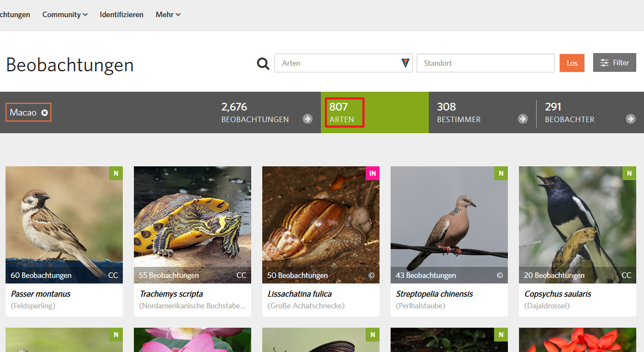The width and height of the screenshot is (644, 352).
Task: Click the N badge on the Passer montanus card
Action: point(116,173)
